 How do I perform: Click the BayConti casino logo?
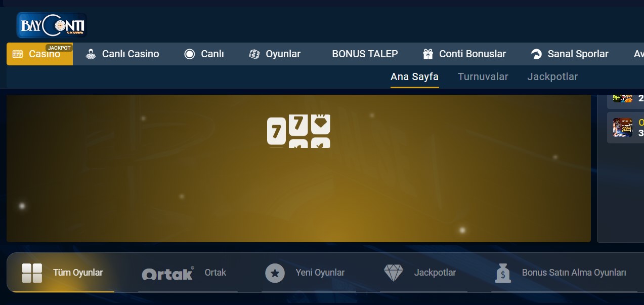(51, 25)
